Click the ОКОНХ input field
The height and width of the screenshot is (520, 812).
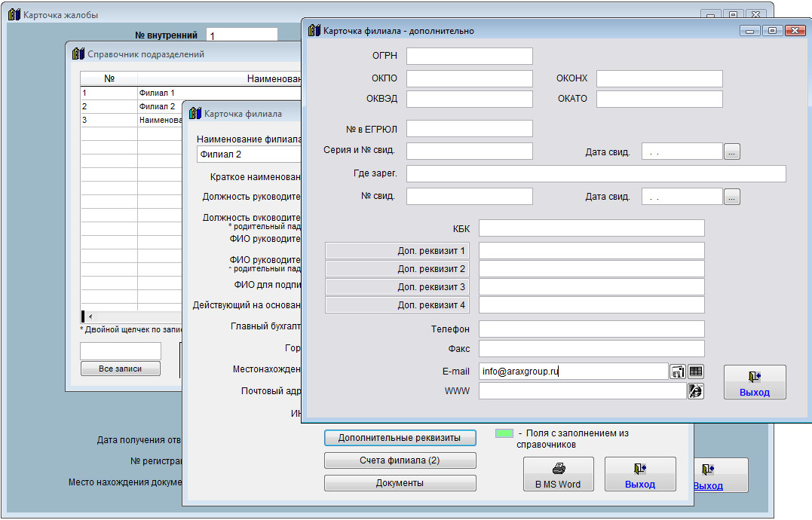tap(659, 78)
